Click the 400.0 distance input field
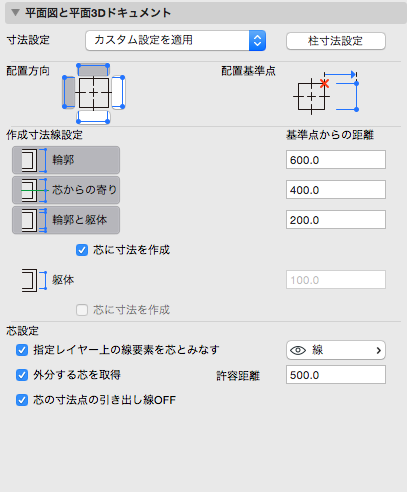 tap(336, 190)
